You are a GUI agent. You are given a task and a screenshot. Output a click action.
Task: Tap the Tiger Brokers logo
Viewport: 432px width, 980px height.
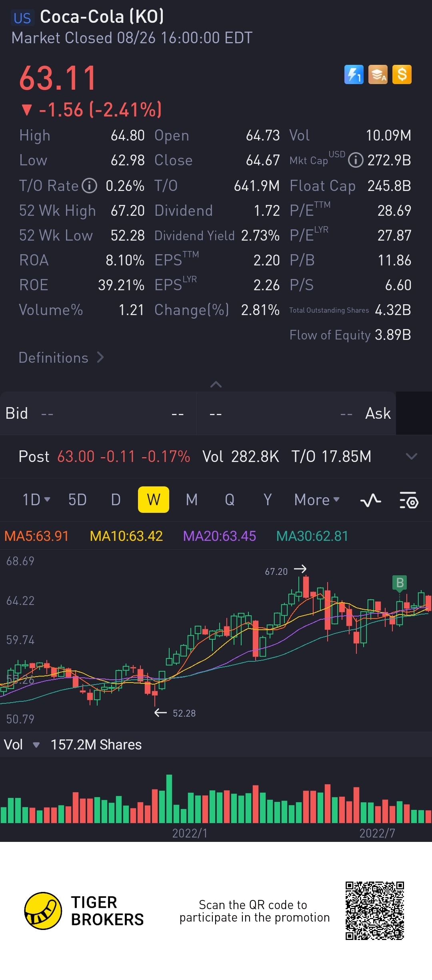pos(84,911)
